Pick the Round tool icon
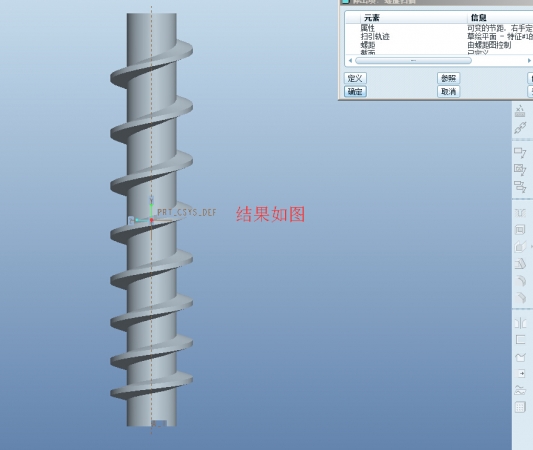The width and height of the screenshot is (533, 450). 520,281
